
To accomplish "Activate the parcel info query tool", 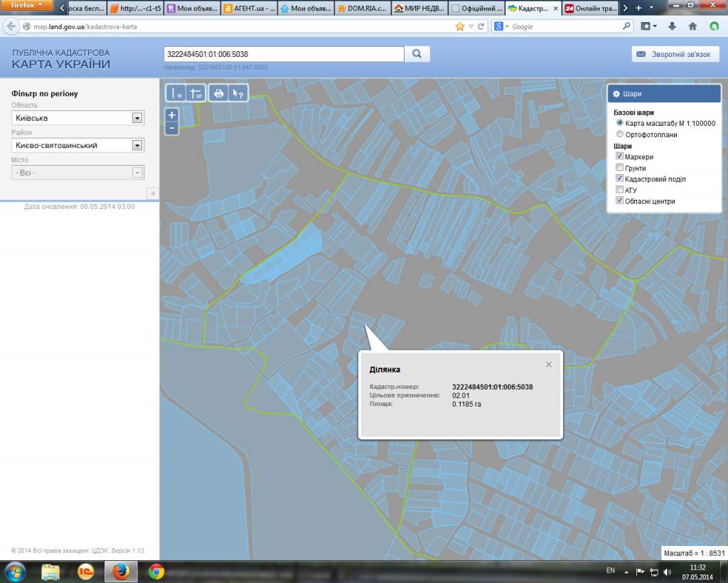I will (x=239, y=93).
